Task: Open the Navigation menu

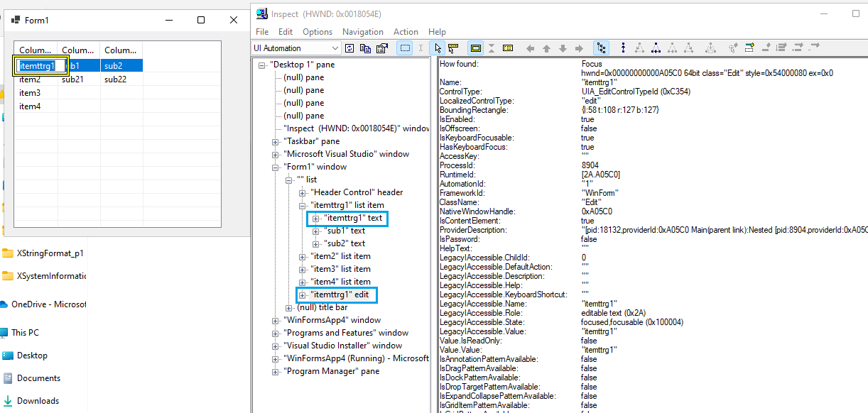Action: click(x=362, y=31)
